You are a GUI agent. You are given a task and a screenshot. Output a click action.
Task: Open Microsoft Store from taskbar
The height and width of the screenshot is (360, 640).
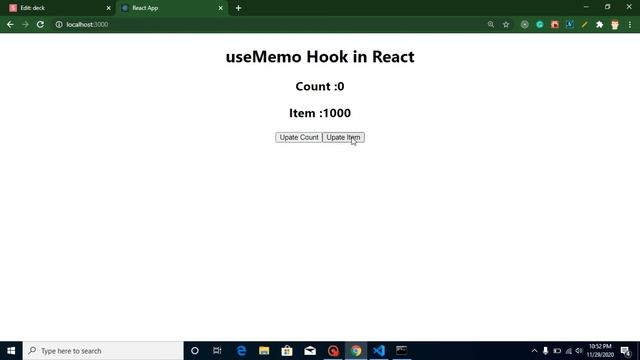287,351
